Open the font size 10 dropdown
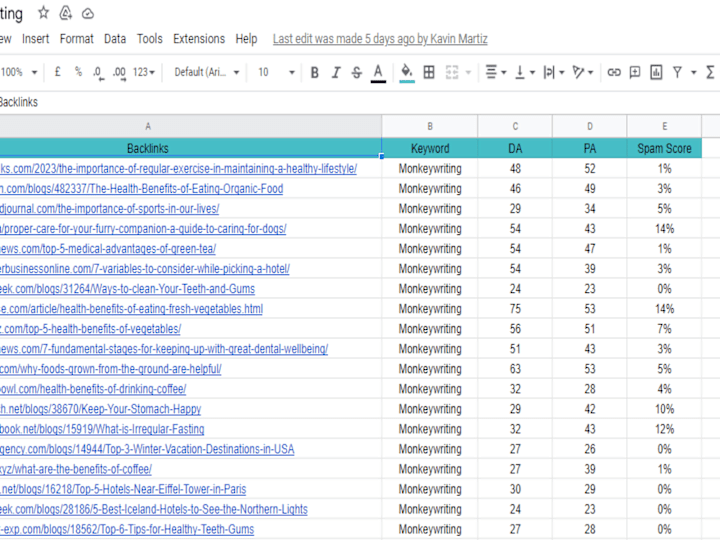This screenshot has width=720, height=540. pos(276,72)
